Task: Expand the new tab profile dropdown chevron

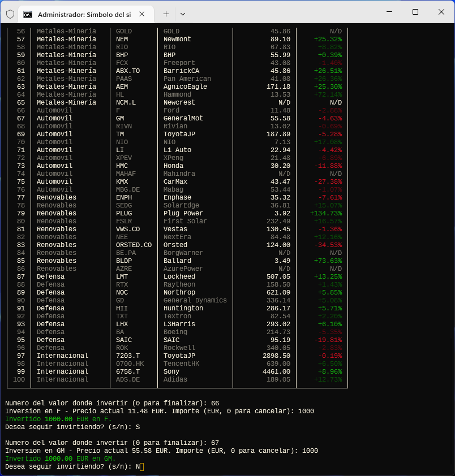Action: 182,14
